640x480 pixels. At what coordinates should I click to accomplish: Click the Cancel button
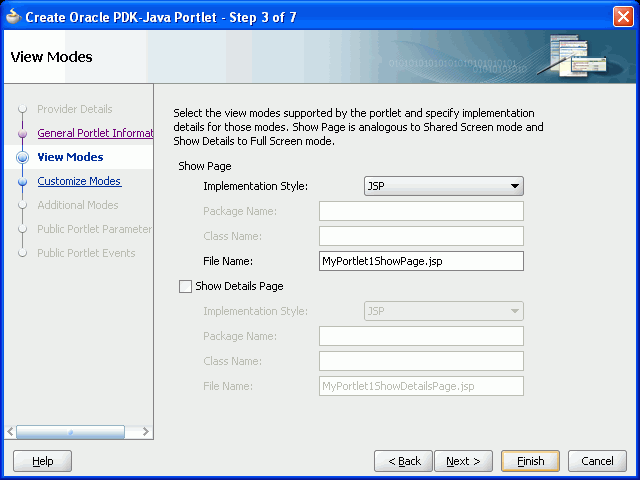[597, 461]
